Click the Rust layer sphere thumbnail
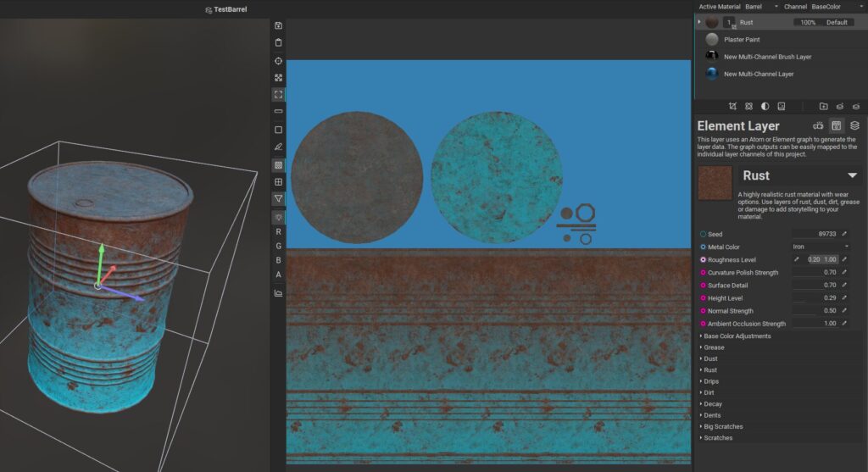868x472 pixels. pos(712,22)
